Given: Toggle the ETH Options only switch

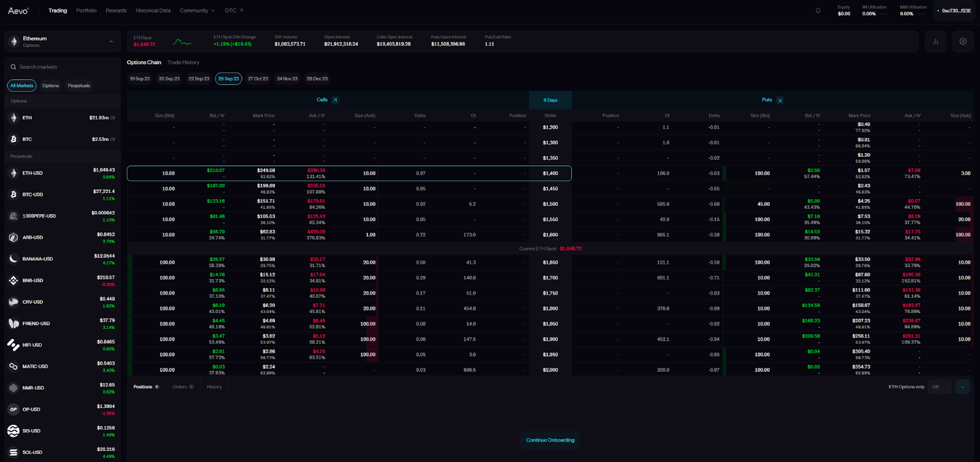Looking at the screenshot, I should tap(938, 387).
